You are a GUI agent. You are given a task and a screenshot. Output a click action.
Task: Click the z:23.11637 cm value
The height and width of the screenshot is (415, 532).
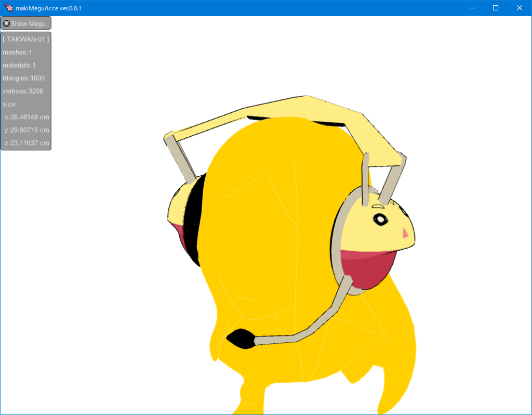tap(27, 142)
